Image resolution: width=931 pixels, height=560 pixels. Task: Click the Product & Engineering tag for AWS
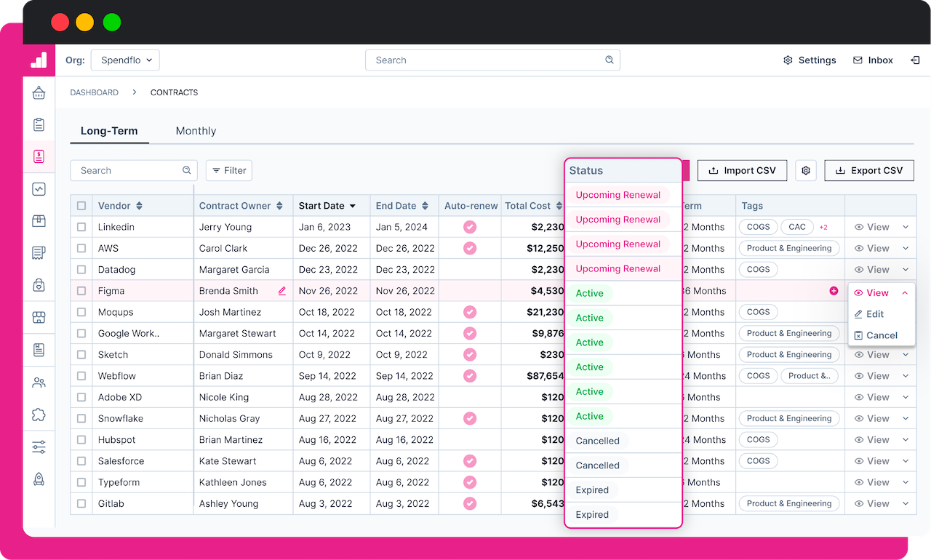pos(789,248)
